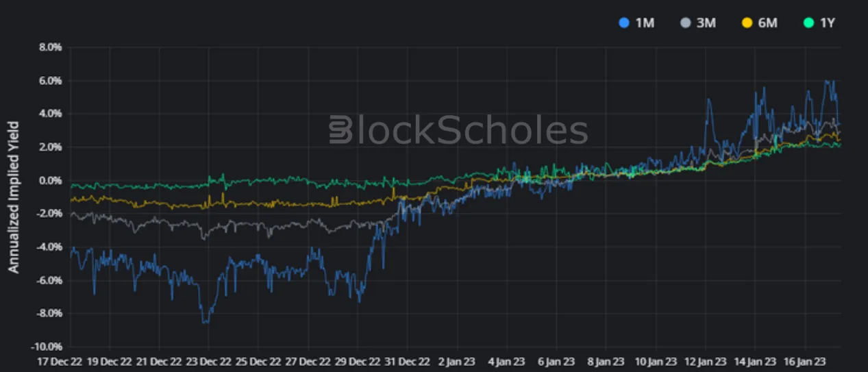
Task: Click the gray 3M legend dot
Action: (684, 23)
